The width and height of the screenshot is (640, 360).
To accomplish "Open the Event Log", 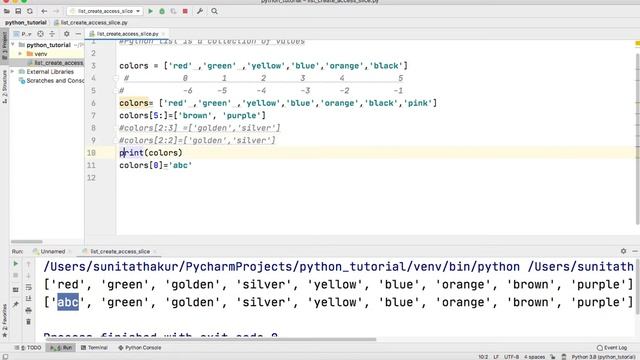I will [611, 348].
